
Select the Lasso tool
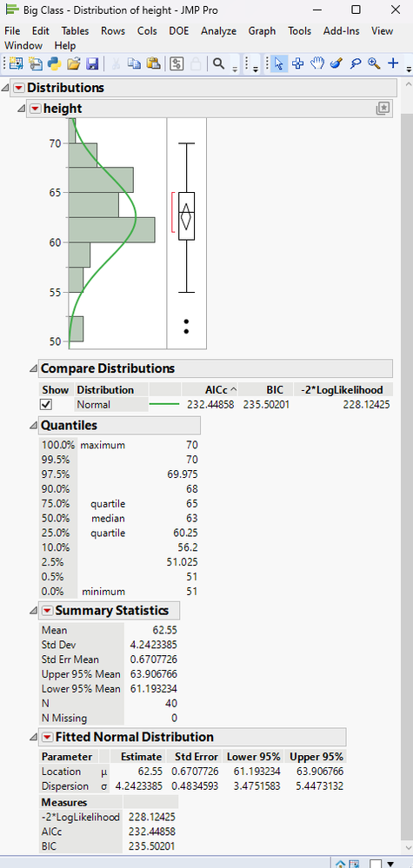point(356,63)
